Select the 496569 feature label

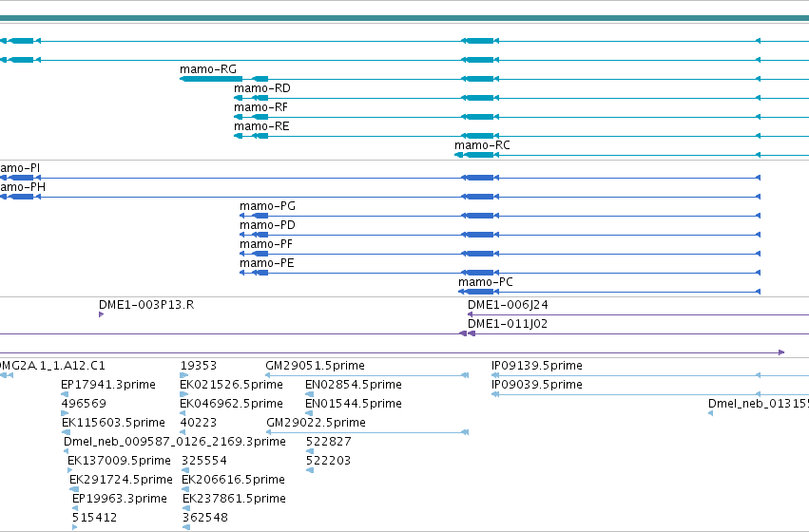point(84,404)
